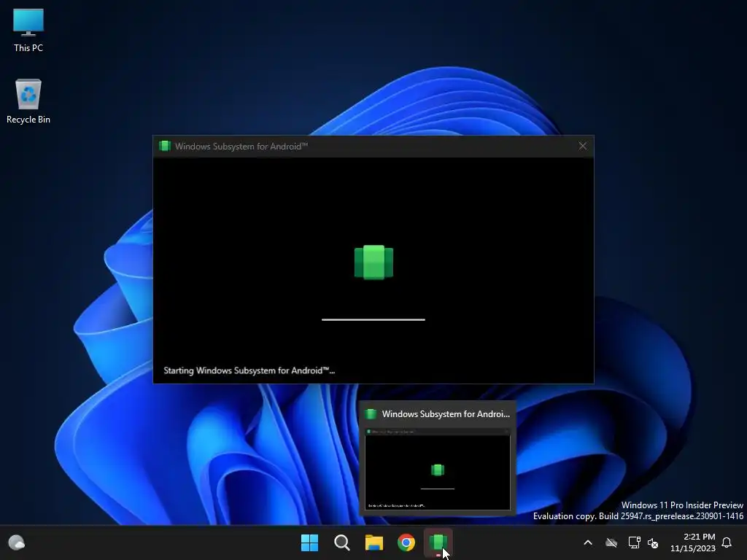Open the Windows Start menu
The width and height of the screenshot is (747, 560).
pos(309,542)
